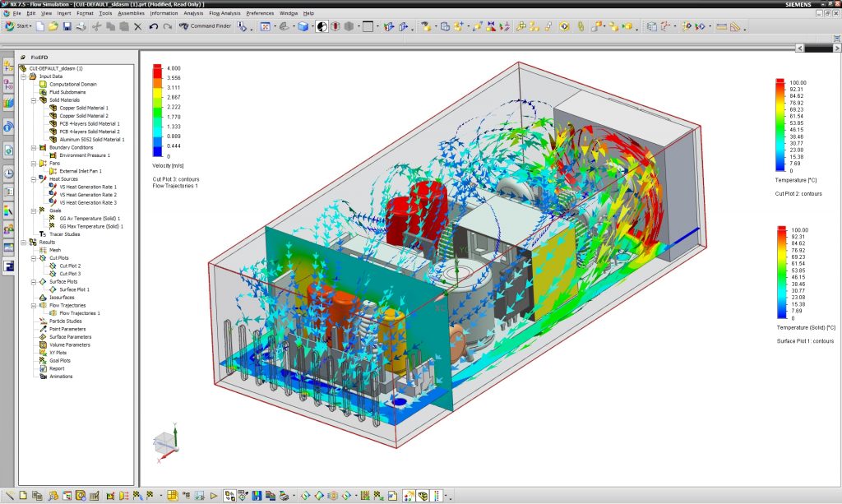Click the measure ruler icon in the top toolbar

pos(722,26)
